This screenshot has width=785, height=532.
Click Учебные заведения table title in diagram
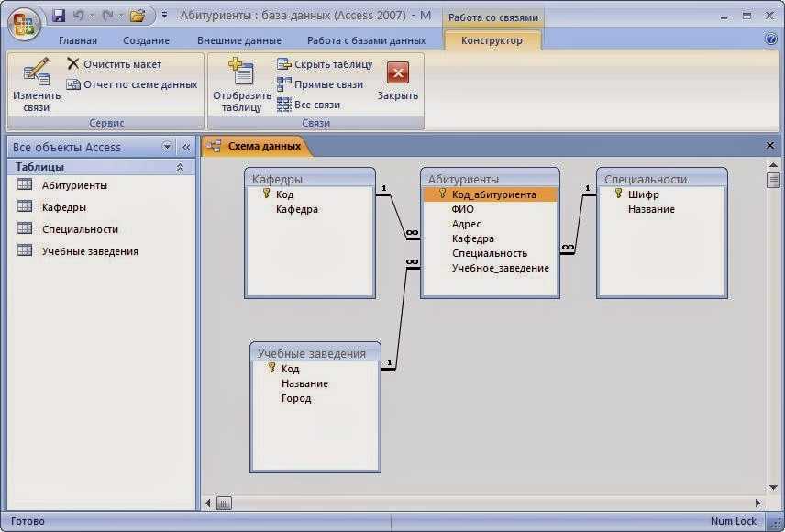coord(315,353)
